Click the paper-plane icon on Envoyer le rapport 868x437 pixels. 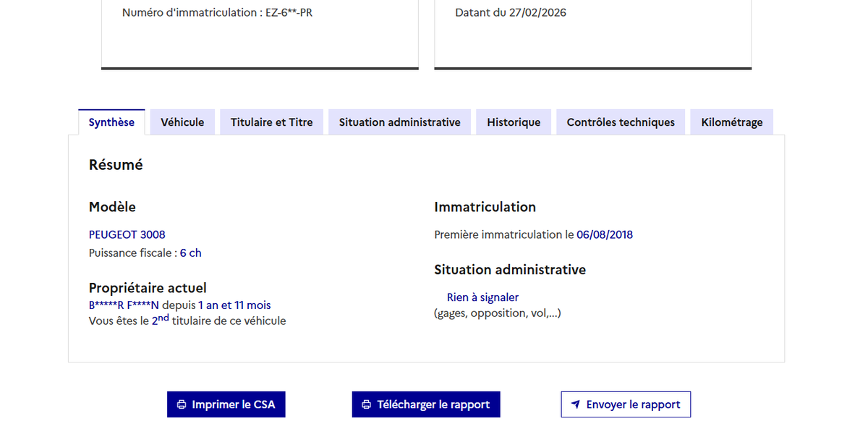coord(576,404)
